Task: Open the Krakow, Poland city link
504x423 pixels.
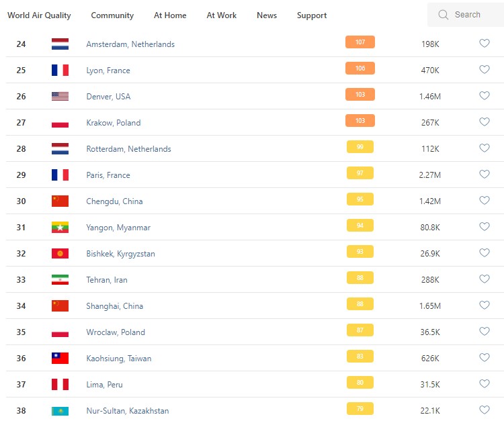Action: tap(114, 123)
